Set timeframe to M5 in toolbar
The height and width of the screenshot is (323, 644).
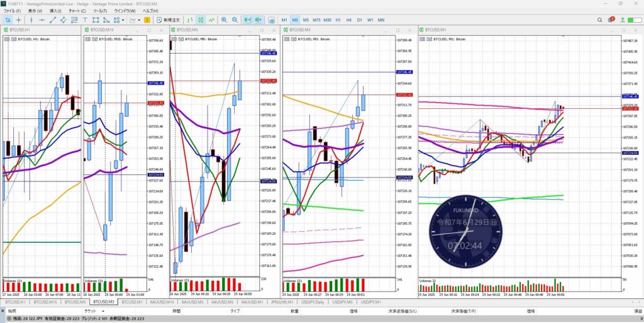click(306, 20)
